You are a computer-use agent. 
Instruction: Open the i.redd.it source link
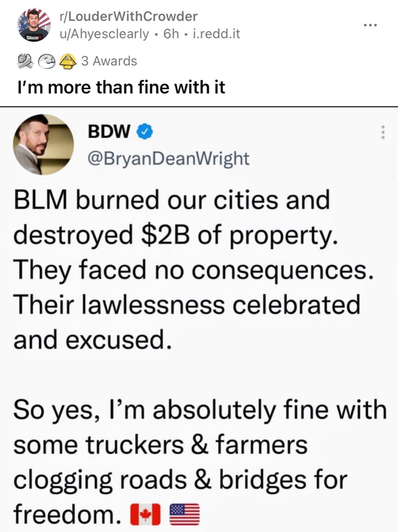216,34
